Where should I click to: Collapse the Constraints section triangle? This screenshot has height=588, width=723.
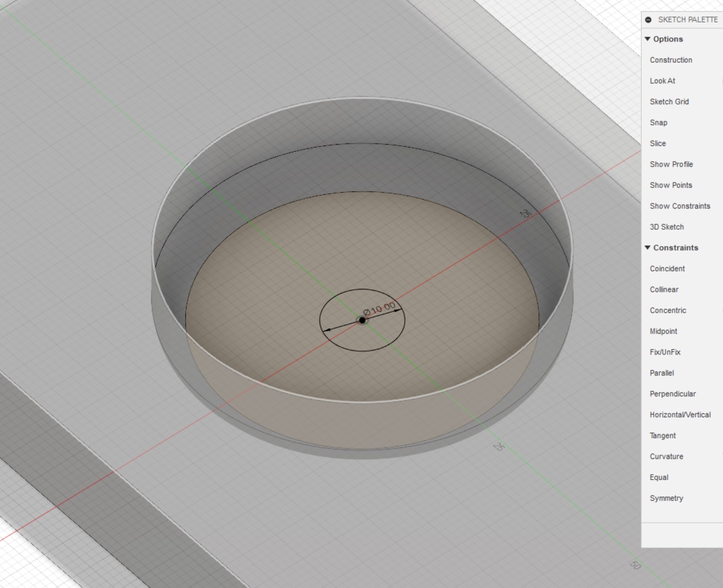point(647,248)
